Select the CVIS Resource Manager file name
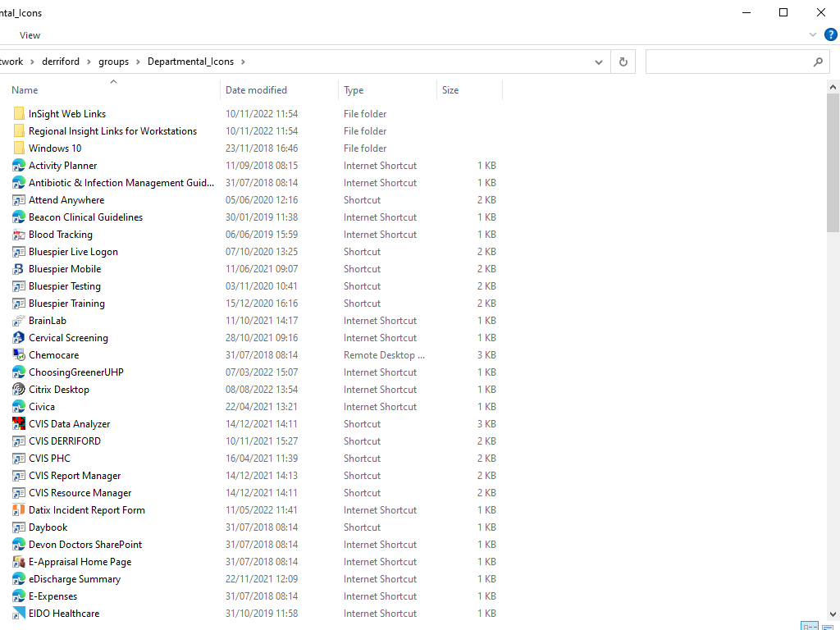 click(80, 493)
